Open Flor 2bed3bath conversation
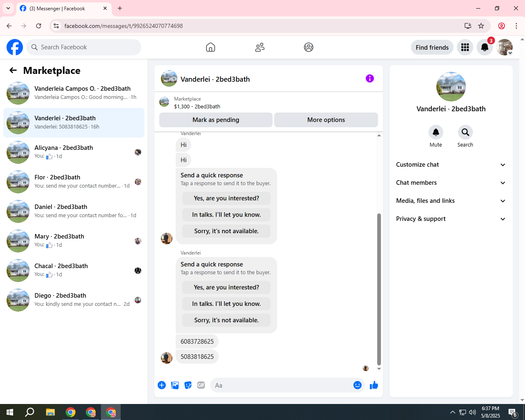Viewport: 525px width, 420px height. [x=74, y=182]
